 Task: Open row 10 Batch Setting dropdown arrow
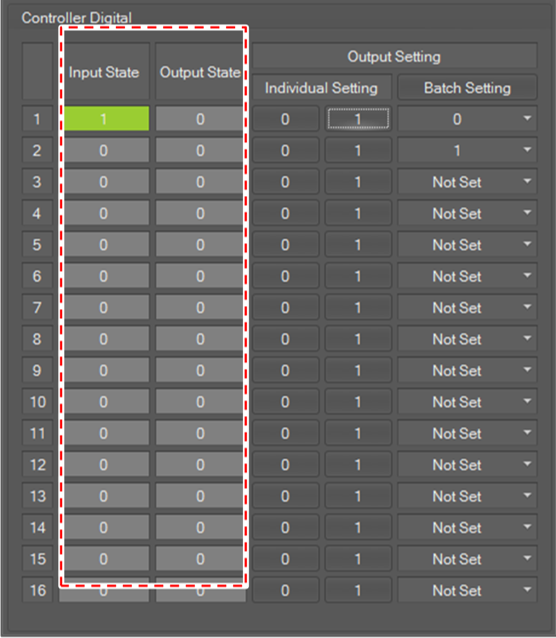coord(527,402)
